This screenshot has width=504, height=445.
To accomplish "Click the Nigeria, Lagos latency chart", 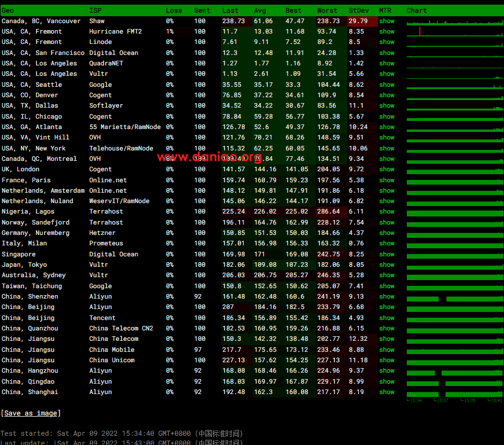I will (455, 213).
